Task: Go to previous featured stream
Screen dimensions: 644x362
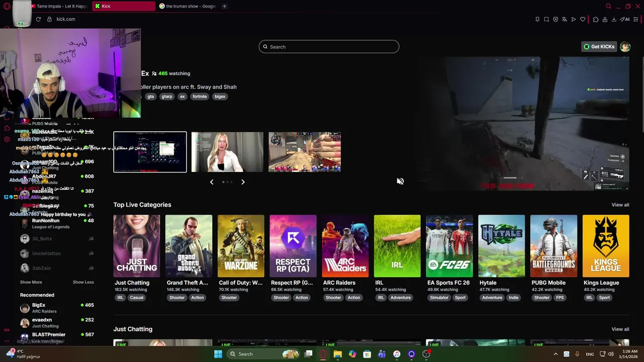Action: pos(211,182)
